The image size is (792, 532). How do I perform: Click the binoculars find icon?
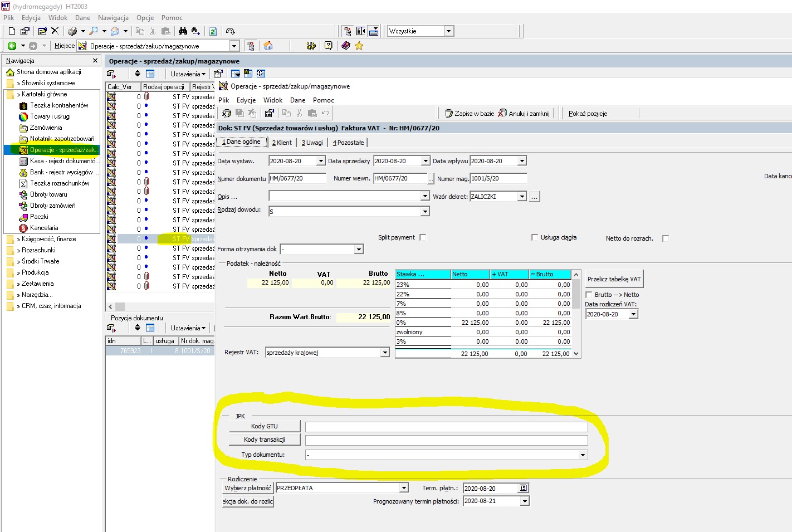tap(183, 31)
